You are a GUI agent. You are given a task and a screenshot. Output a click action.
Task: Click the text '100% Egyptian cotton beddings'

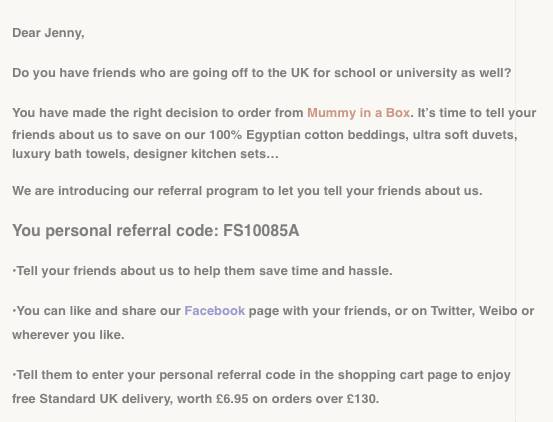tap(309, 135)
